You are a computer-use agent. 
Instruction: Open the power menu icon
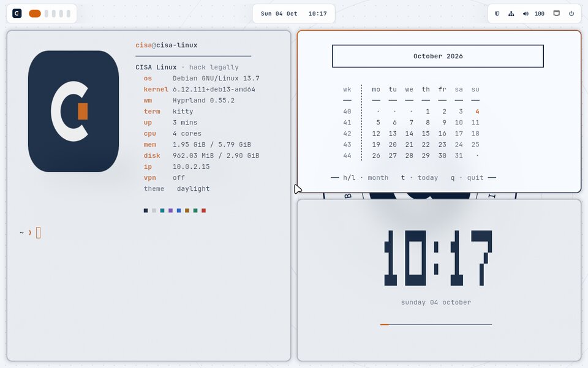tap(571, 13)
